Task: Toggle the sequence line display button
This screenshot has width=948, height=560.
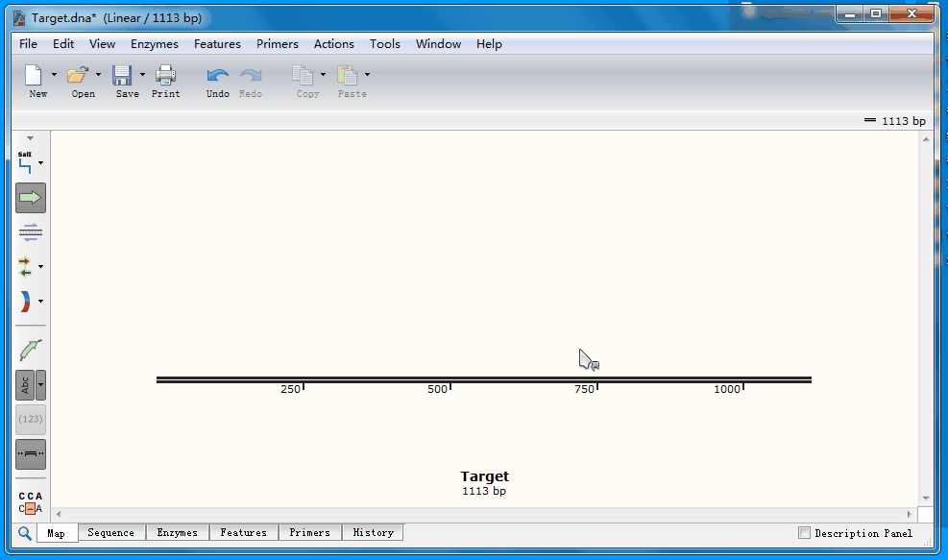Action: [x=31, y=454]
